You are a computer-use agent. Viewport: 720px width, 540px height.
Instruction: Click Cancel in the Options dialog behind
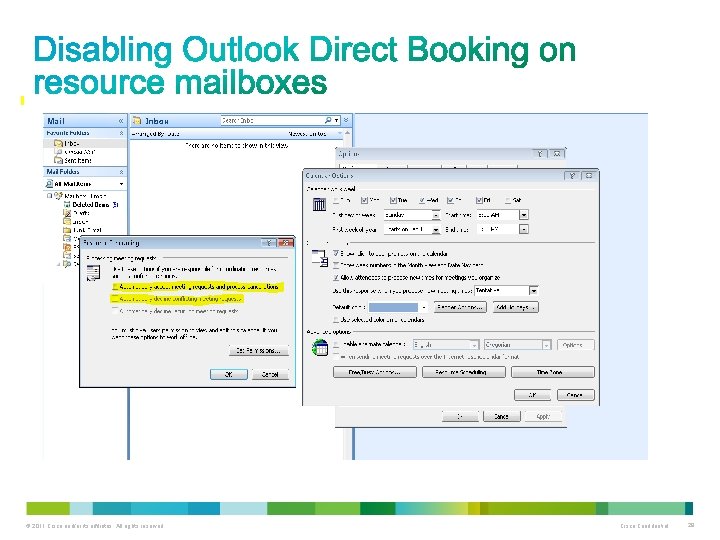coord(501,416)
